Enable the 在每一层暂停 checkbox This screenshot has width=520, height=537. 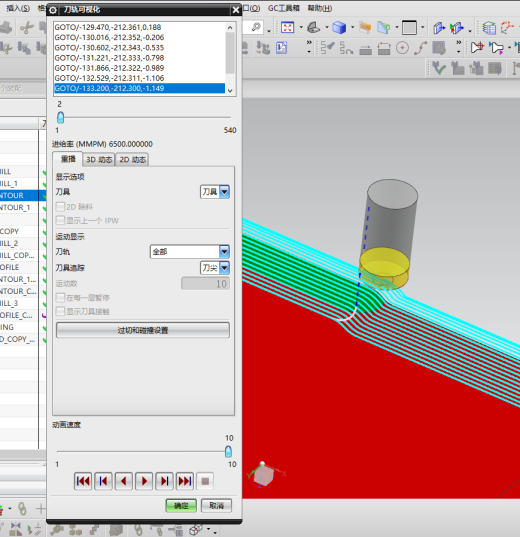click(60, 297)
